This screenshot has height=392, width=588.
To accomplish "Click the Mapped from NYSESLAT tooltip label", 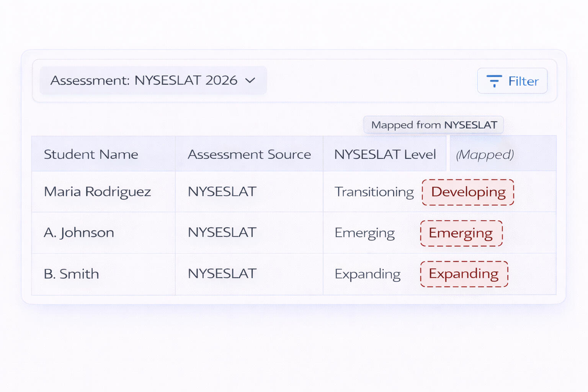I will tap(433, 125).
